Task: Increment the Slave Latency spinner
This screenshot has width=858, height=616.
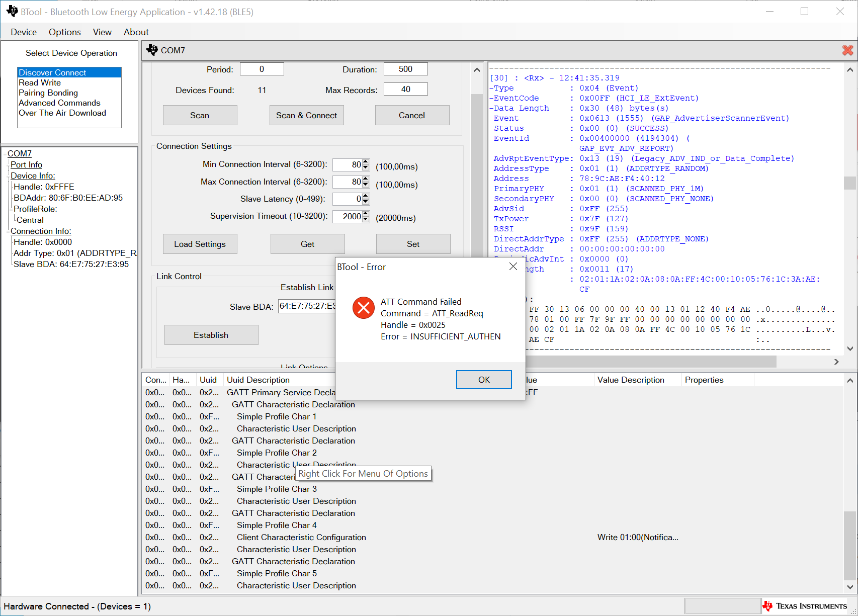Action: point(366,196)
